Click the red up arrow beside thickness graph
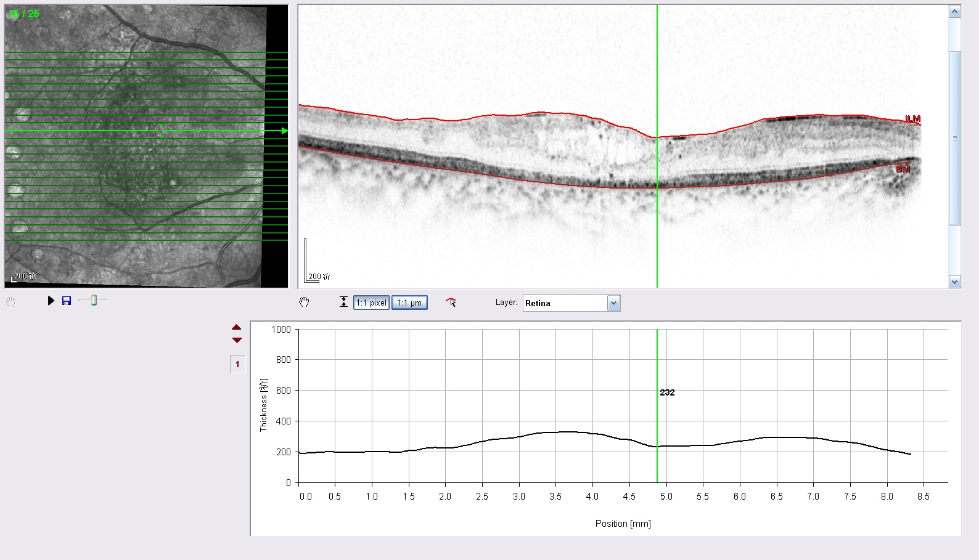This screenshot has height=560, width=979. (237, 327)
